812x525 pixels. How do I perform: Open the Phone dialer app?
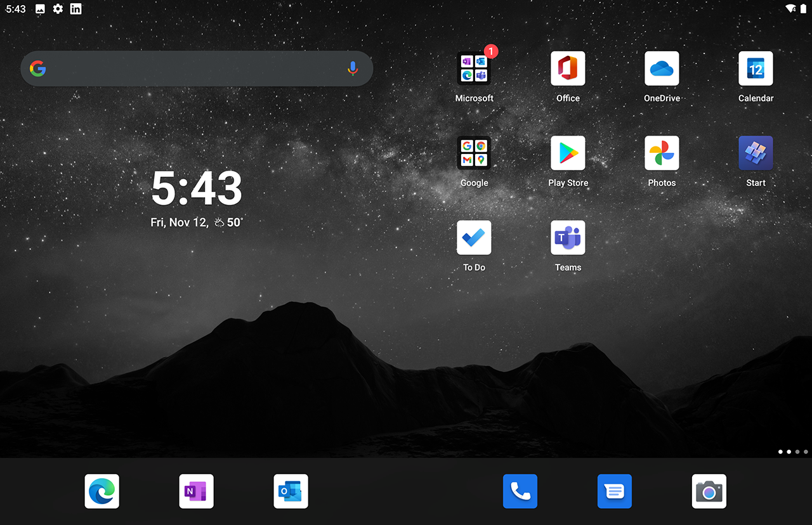520,491
